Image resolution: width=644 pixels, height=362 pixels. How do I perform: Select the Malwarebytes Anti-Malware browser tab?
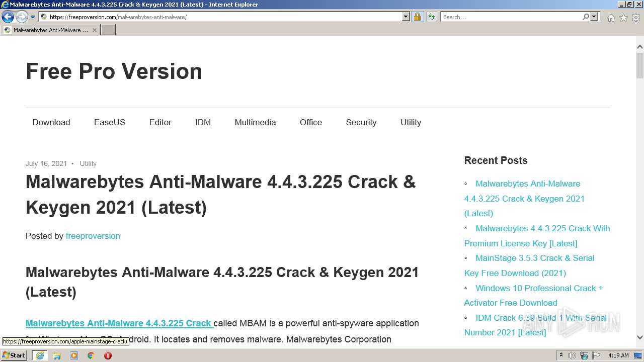(x=50, y=30)
